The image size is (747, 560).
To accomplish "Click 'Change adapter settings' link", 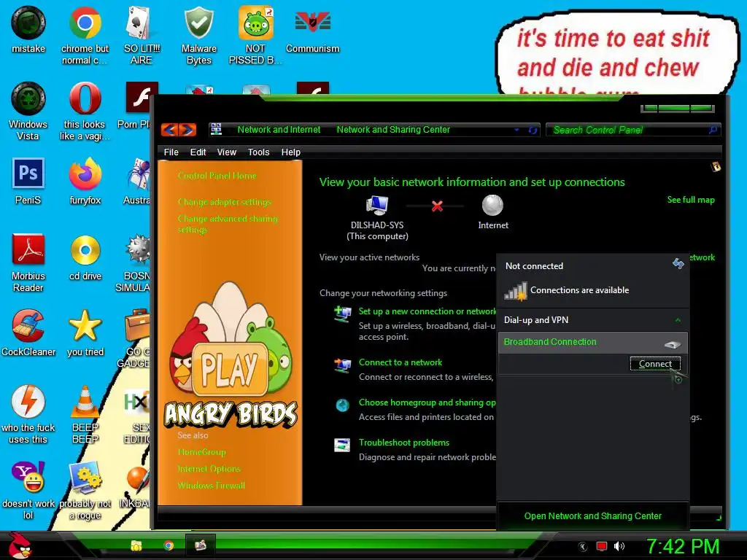I will (x=225, y=202).
